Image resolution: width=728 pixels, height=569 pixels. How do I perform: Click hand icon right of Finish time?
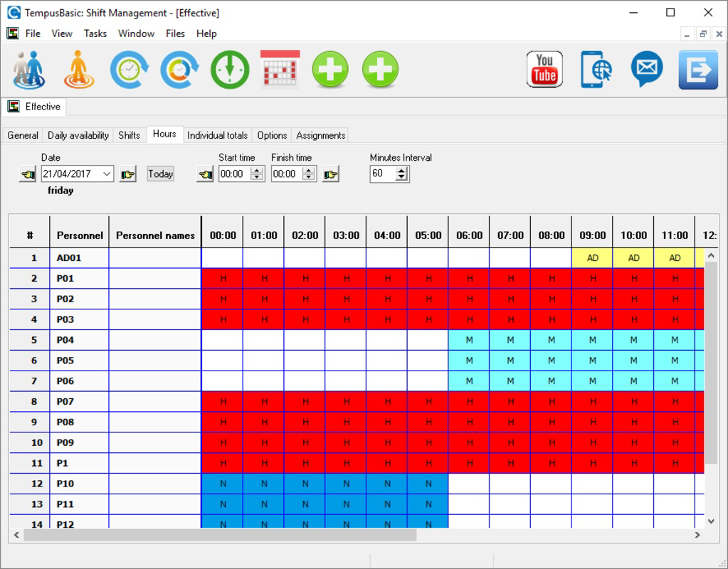click(x=331, y=174)
